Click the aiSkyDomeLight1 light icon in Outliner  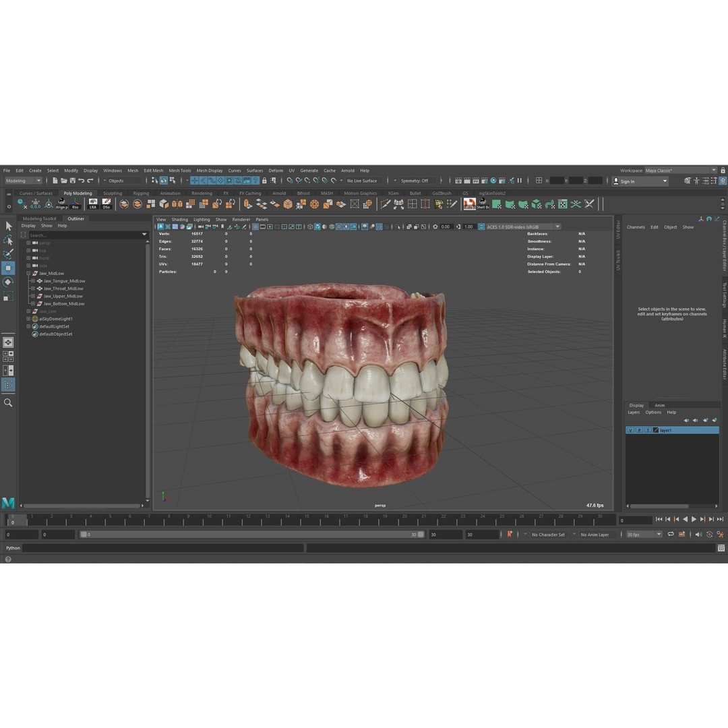click(x=34, y=318)
